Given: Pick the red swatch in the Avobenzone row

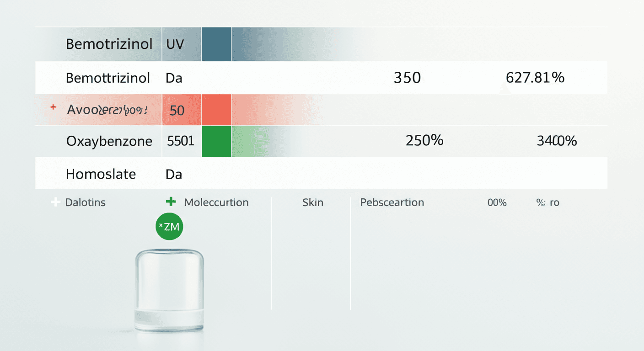Looking at the screenshot, I should point(216,110).
